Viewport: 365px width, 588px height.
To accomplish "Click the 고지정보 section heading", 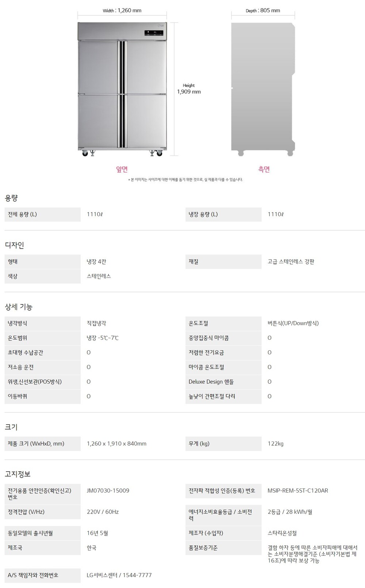I will pyautogui.click(x=18, y=474).
